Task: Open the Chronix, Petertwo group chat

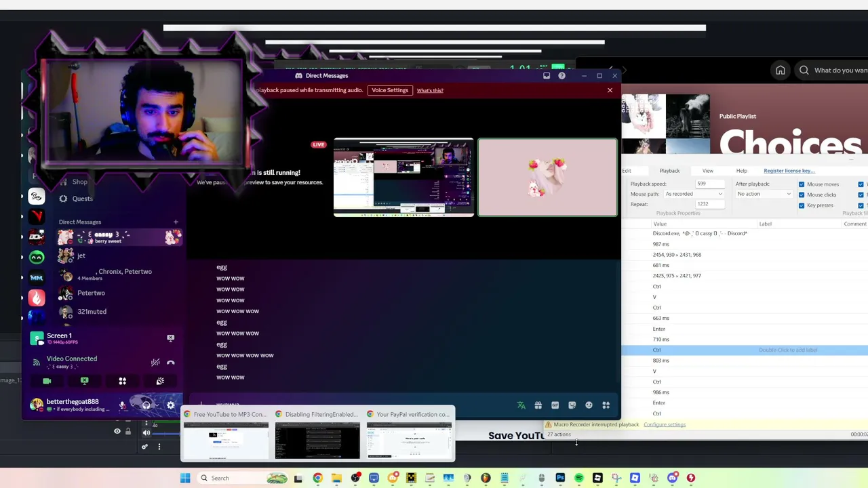Action: click(119, 274)
